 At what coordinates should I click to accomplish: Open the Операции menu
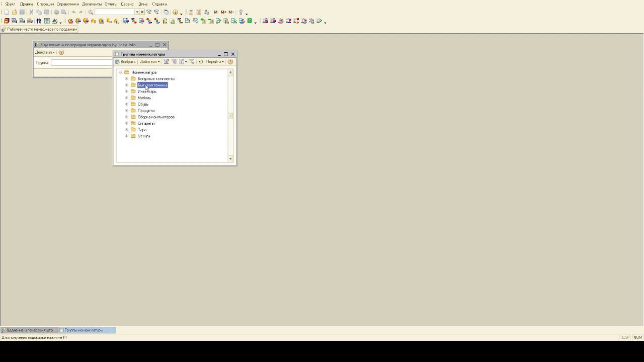pos(45,4)
